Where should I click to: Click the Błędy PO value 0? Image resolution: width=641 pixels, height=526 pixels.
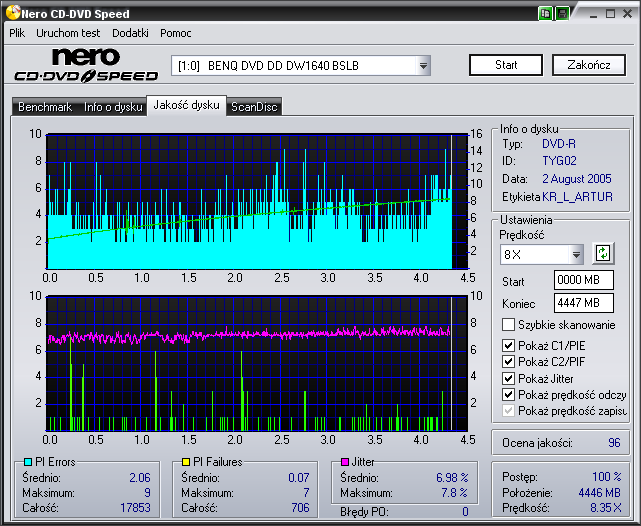tap(465, 512)
